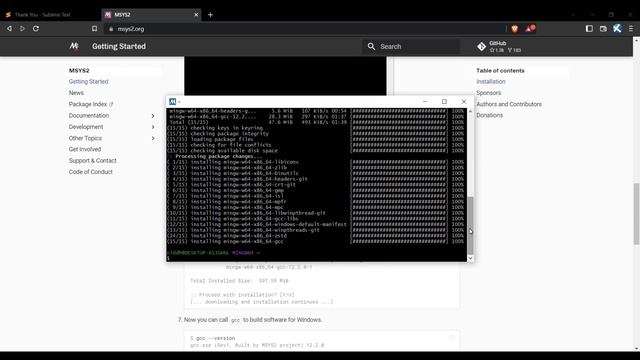
Task: Open a new browser tab
Action: point(210,15)
